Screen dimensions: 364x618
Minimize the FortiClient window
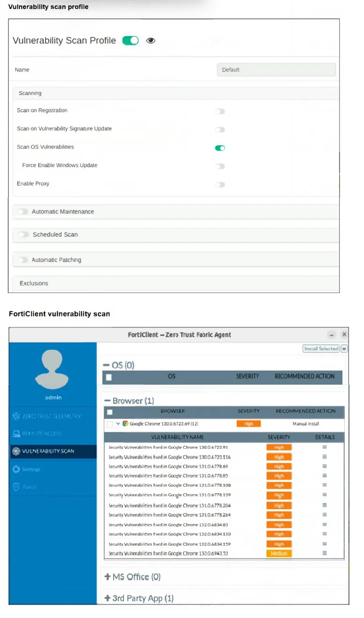coord(332,335)
